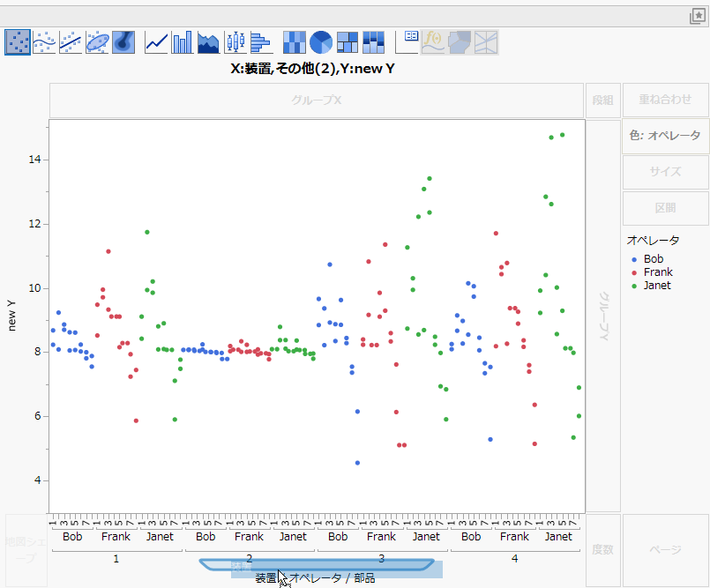
Task: Click the 色: オペレータ zone
Action: (665, 136)
